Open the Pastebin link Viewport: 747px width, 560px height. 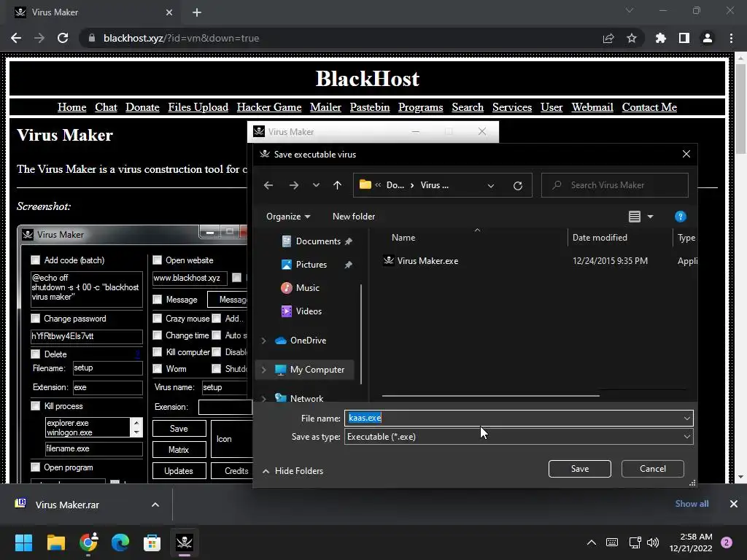[370, 107]
